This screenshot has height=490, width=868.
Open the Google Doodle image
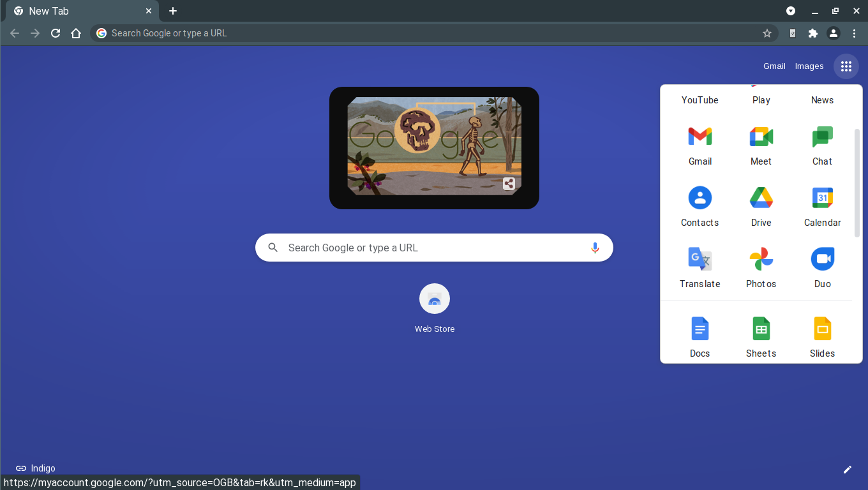click(x=434, y=146)
